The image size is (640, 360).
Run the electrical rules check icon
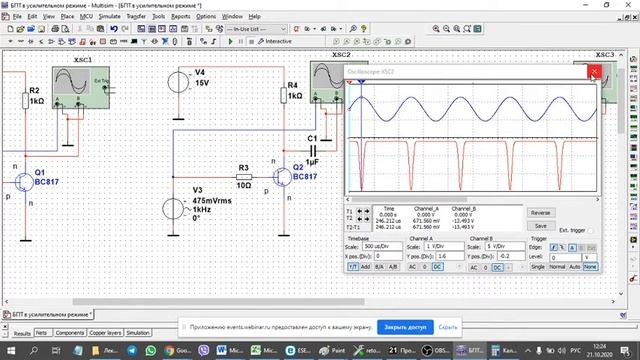pos(296,29)
